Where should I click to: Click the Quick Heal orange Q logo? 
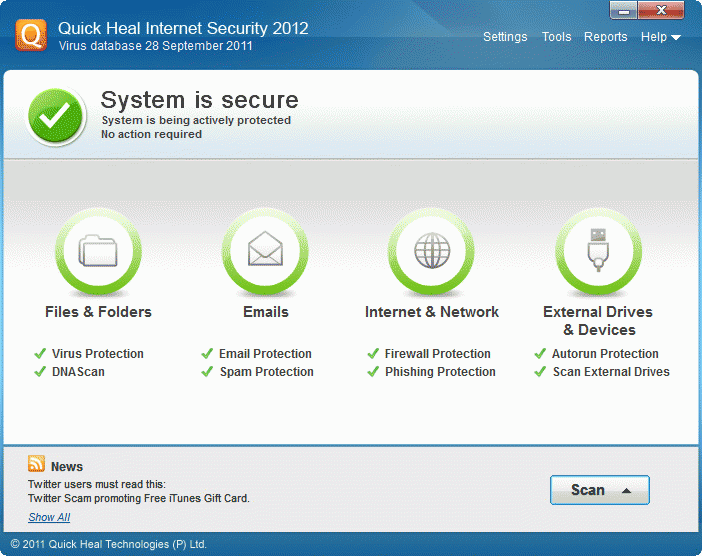point(31,35)
